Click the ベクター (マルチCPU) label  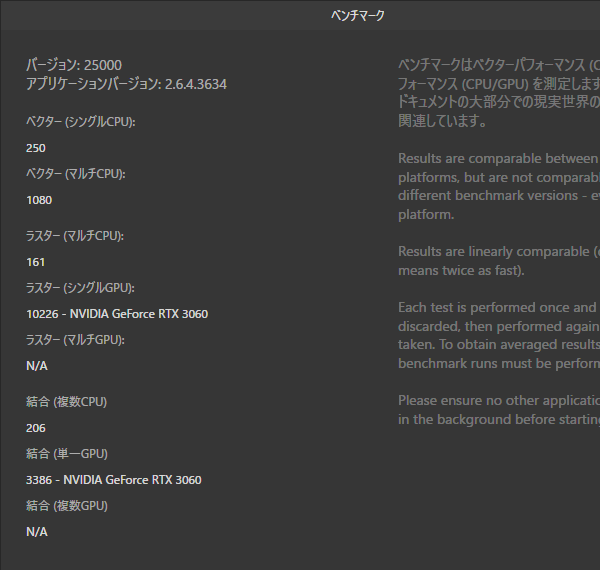point(76,173)
